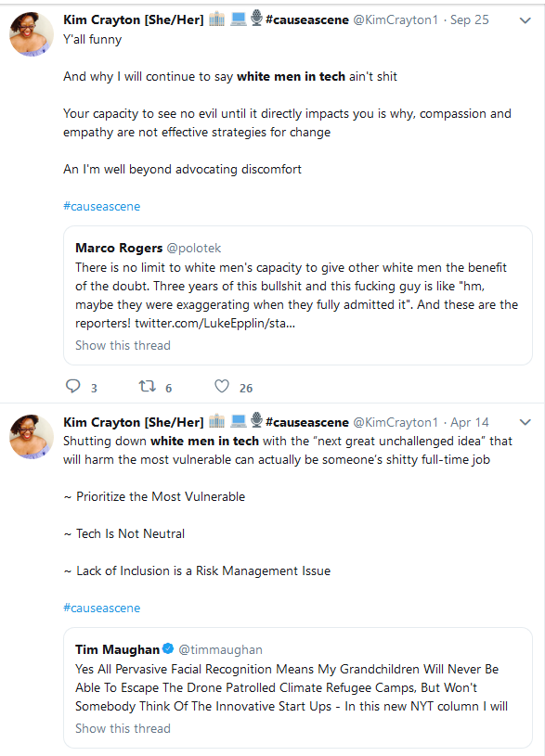
Task: Open the Tim Maughan profile name in the quoted tweet
Action: (117, 649)
